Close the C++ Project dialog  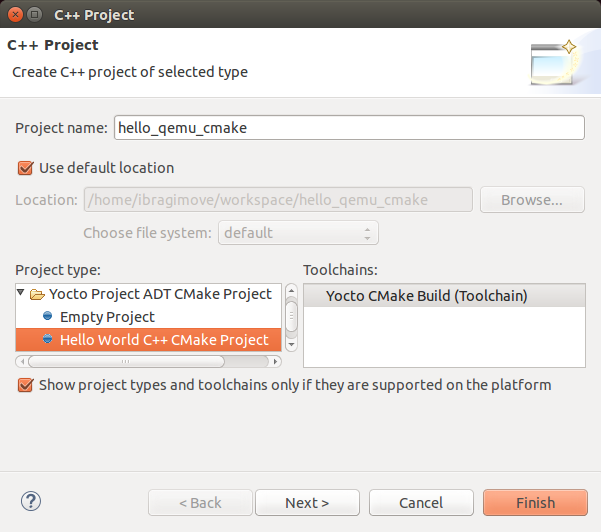(x=13, y=15)
